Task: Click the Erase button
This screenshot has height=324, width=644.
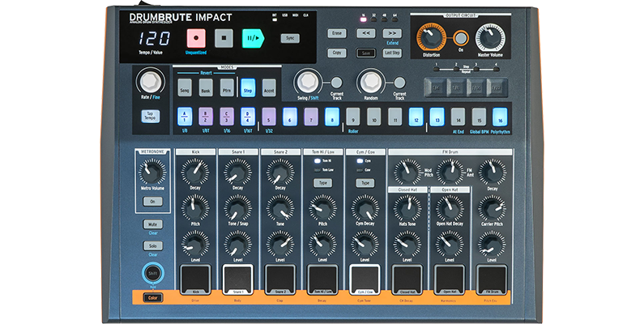Action: click(337, 33)
